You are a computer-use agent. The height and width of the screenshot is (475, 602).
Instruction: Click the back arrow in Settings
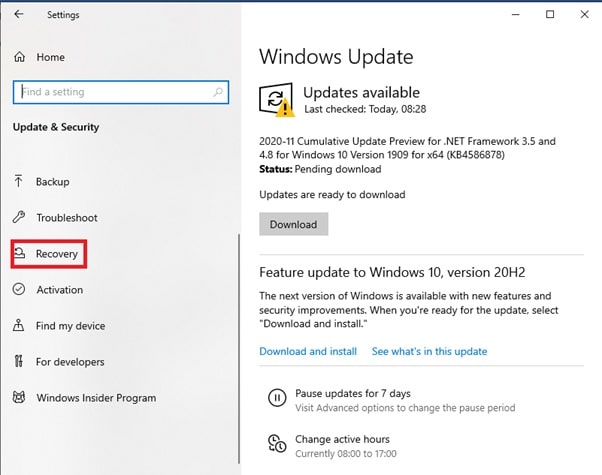(18, 15)
